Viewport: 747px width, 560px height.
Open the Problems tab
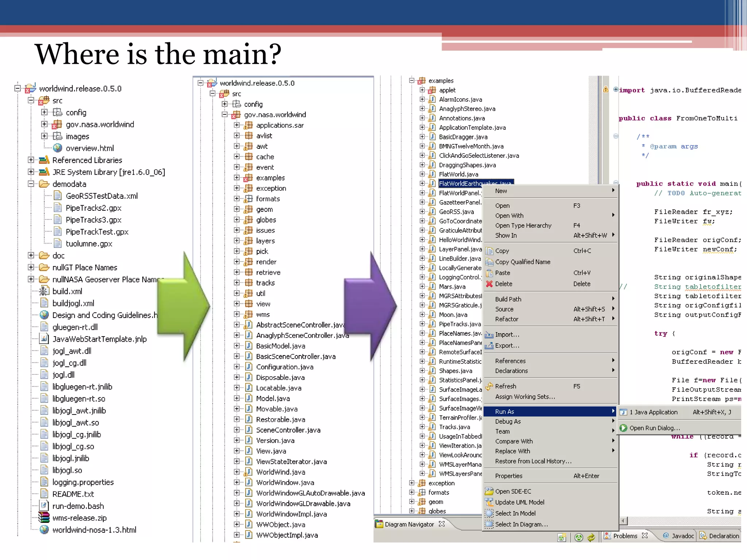pos(625,536)
